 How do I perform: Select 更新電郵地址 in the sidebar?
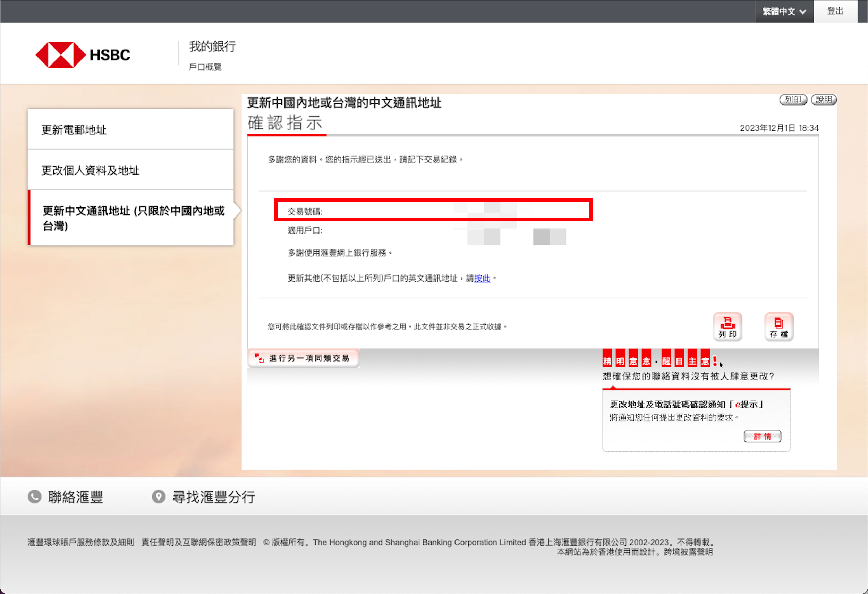[74, 130]
